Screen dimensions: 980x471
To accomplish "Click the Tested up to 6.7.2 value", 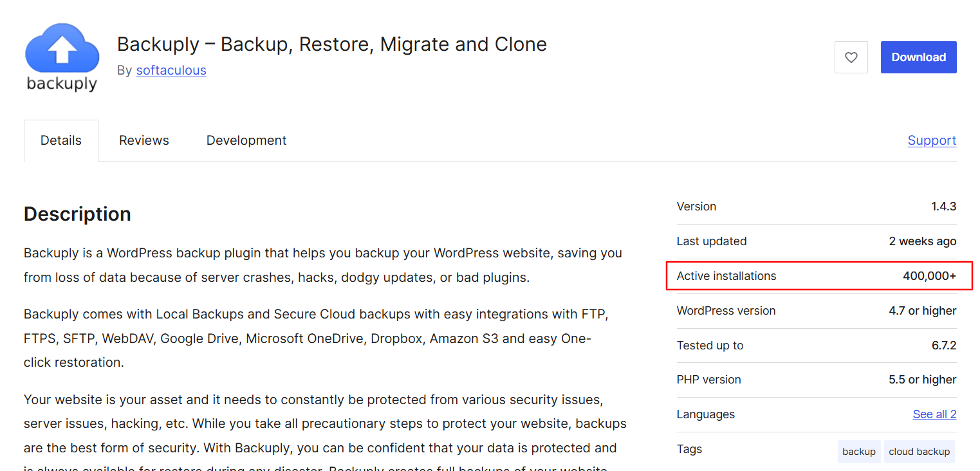I will pyautogui.click(x=944, y=346).
